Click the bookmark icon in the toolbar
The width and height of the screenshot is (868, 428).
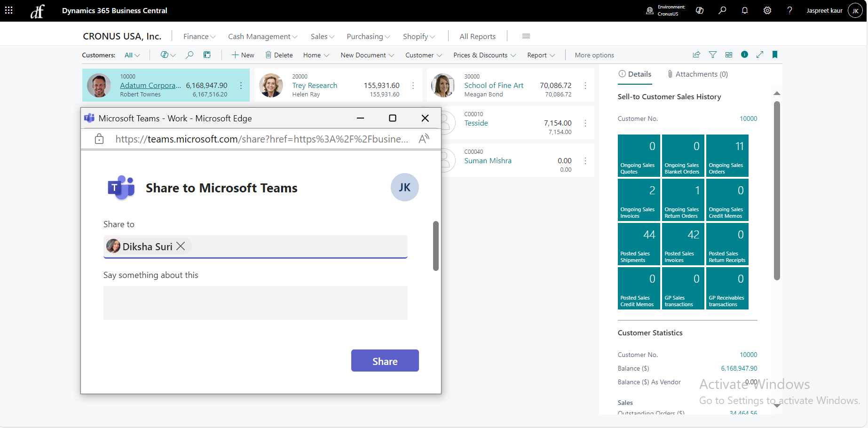pyautogui.click(x=775, y=55)
